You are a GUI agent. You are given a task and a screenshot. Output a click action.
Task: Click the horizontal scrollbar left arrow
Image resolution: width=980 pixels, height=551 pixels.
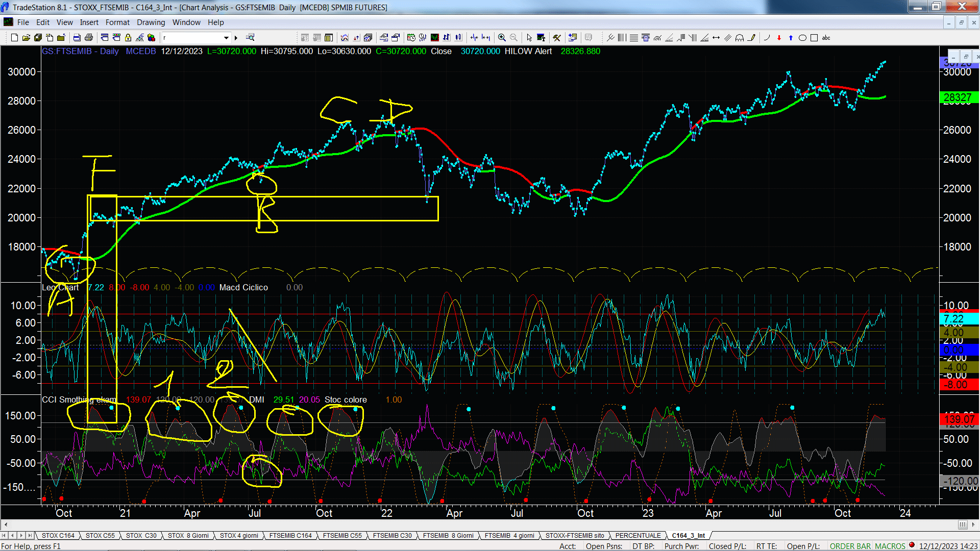[6, 524]
